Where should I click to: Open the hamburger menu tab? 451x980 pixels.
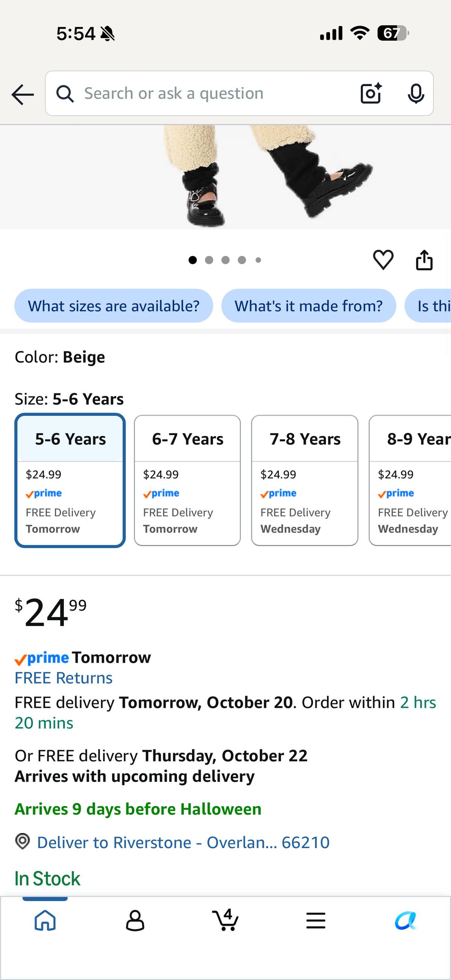[x=316, y=921]
